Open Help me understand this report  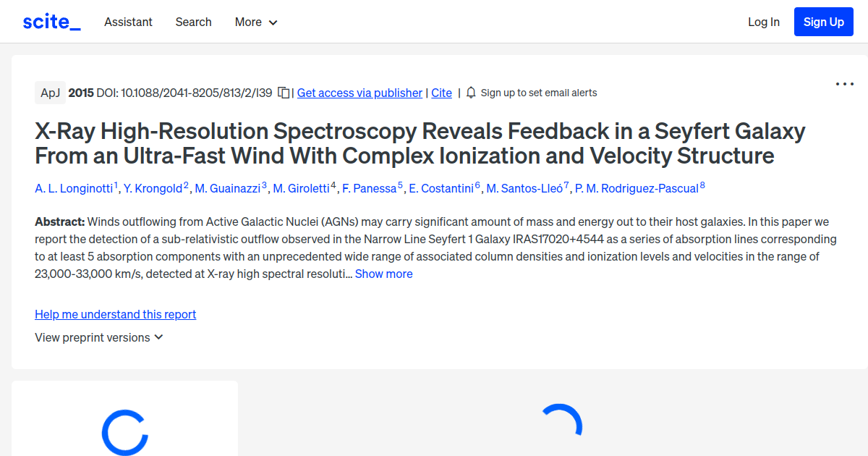pos(115,314)
